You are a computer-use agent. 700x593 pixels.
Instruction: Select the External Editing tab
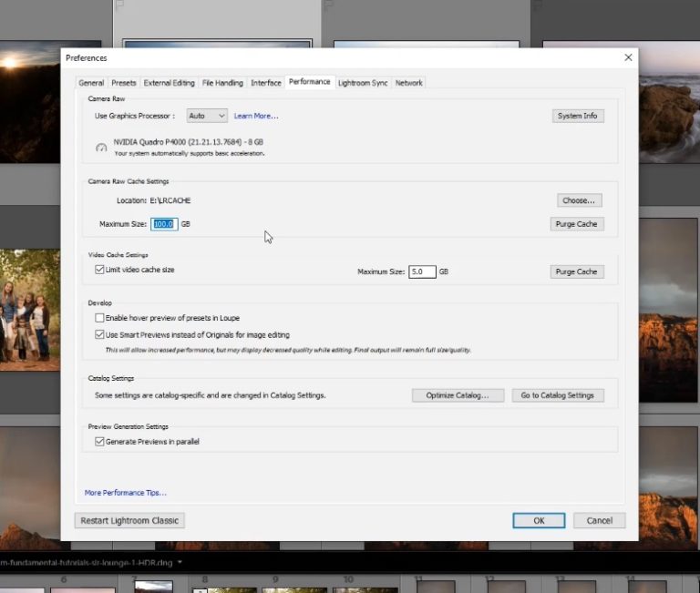click(169, 83)
